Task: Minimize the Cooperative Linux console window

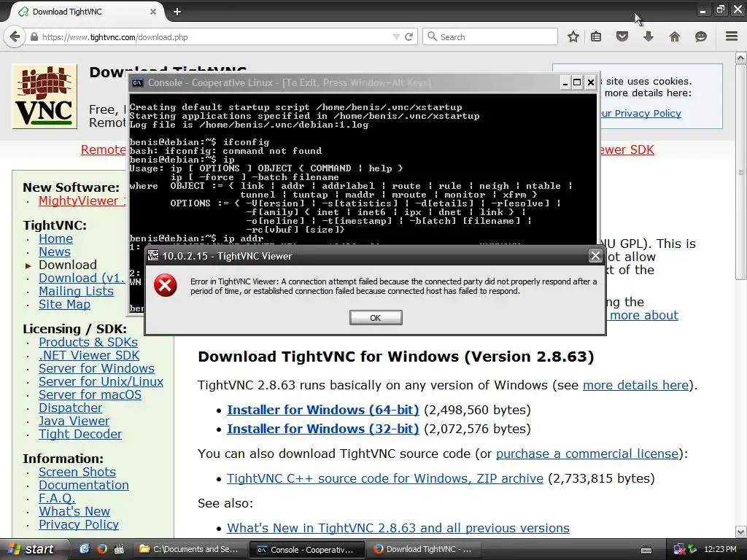Action: point(565,82)
